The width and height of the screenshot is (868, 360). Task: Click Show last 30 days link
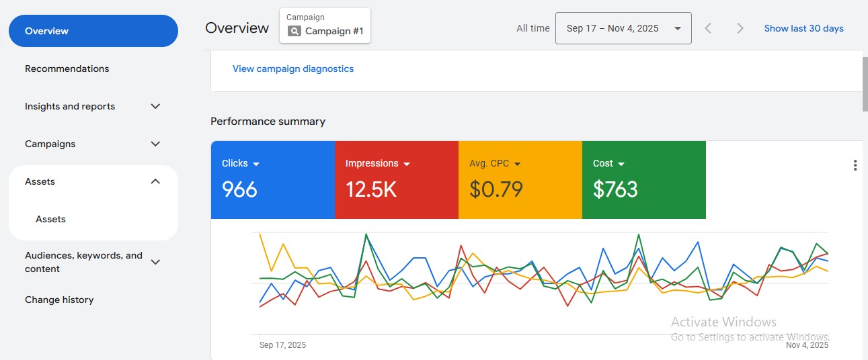pyautogui.click(x=804, y=28)
